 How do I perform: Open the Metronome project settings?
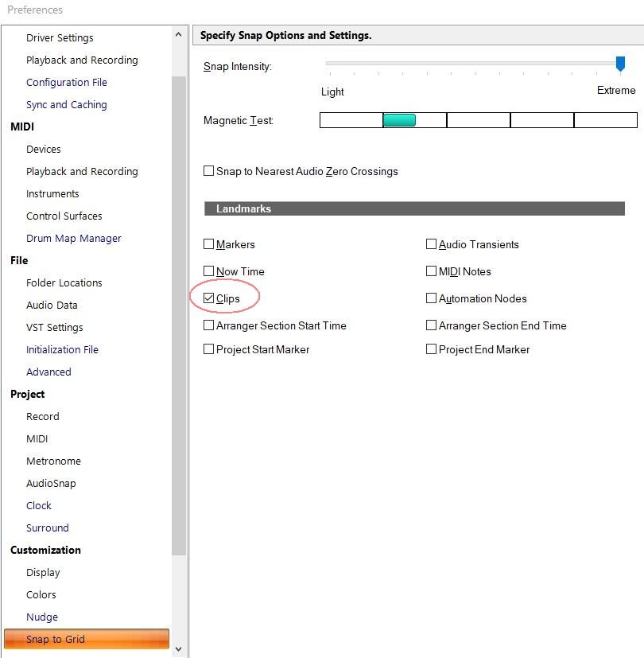click(53, 461)
